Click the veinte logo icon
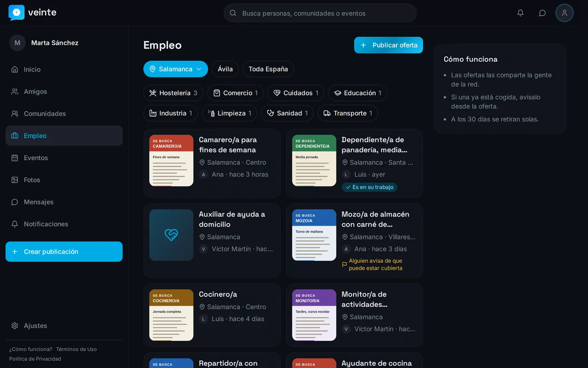The image size is (588, 368). tap(16, 13)
